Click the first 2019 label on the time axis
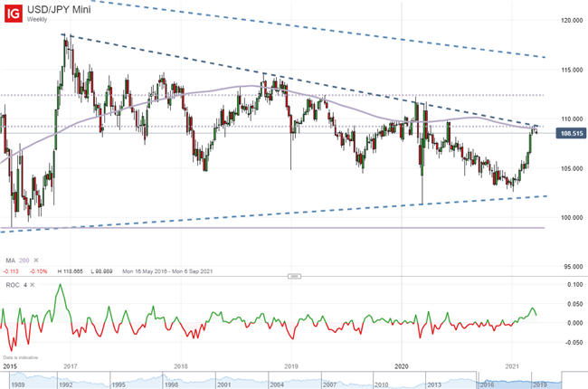Viewport: 588px width, 389px height. point(291,366)
